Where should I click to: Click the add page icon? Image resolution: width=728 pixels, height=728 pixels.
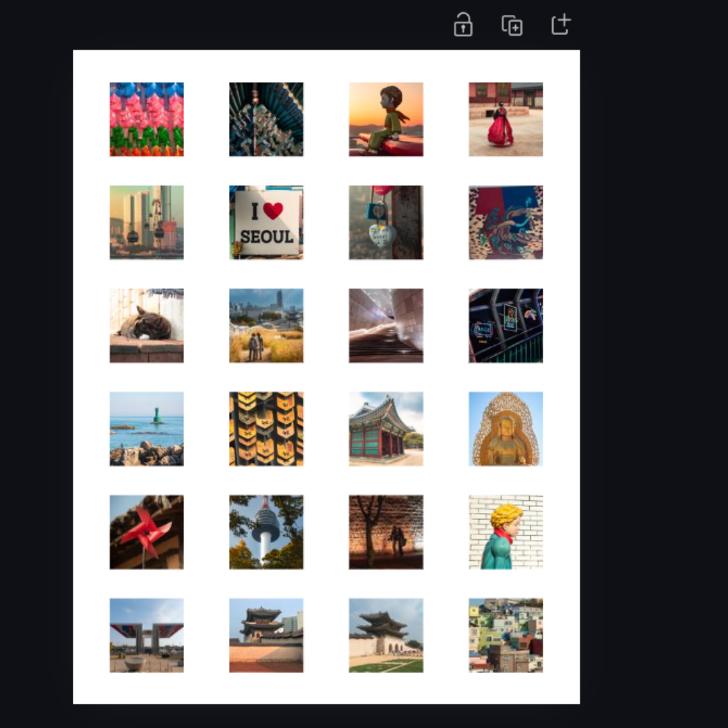click(561, 25)
